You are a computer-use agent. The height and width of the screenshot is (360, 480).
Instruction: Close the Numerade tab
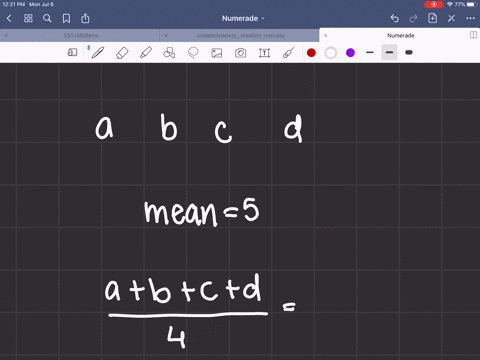[326, 35]
